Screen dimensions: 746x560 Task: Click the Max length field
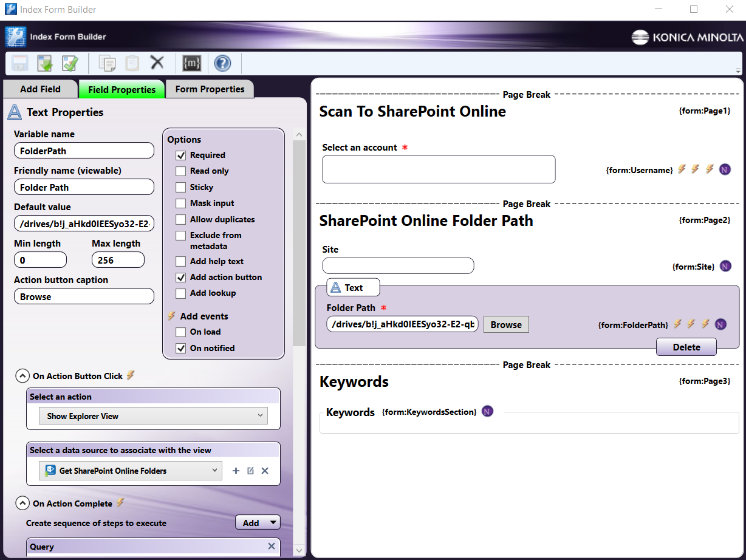tap(118, 260)
